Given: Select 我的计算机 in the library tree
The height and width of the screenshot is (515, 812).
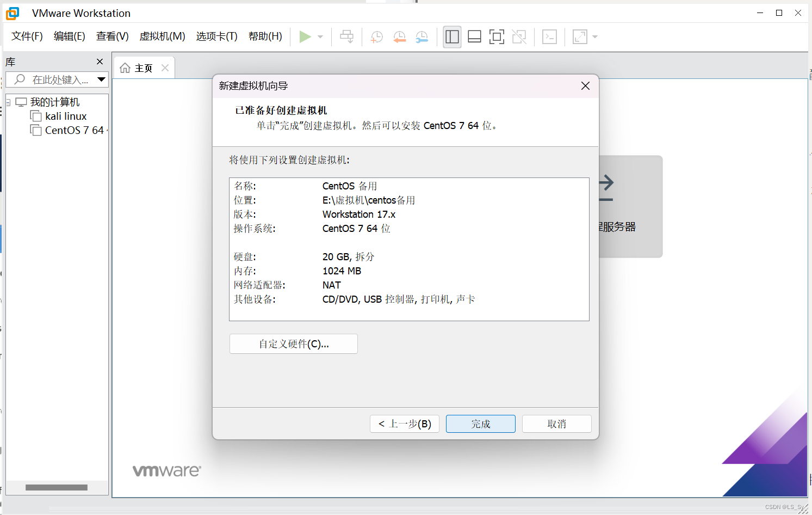Looking at the screenshot, I should 55,102.
